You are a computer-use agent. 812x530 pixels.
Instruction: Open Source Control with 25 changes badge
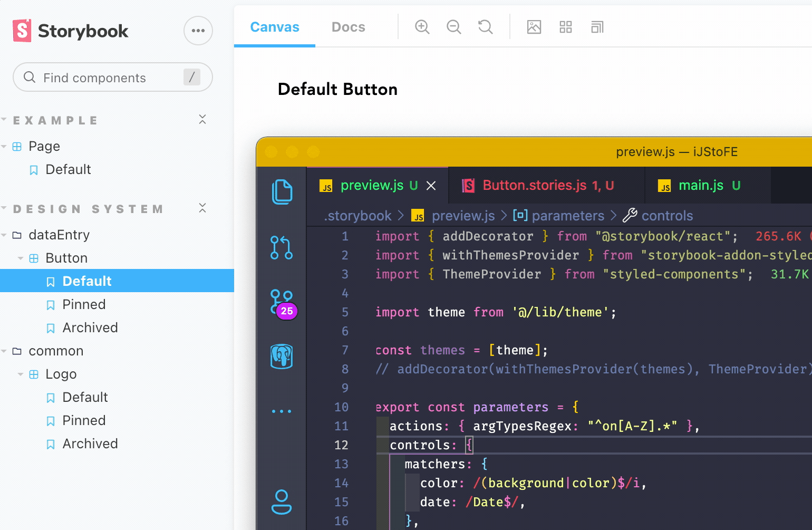(283, 304)
